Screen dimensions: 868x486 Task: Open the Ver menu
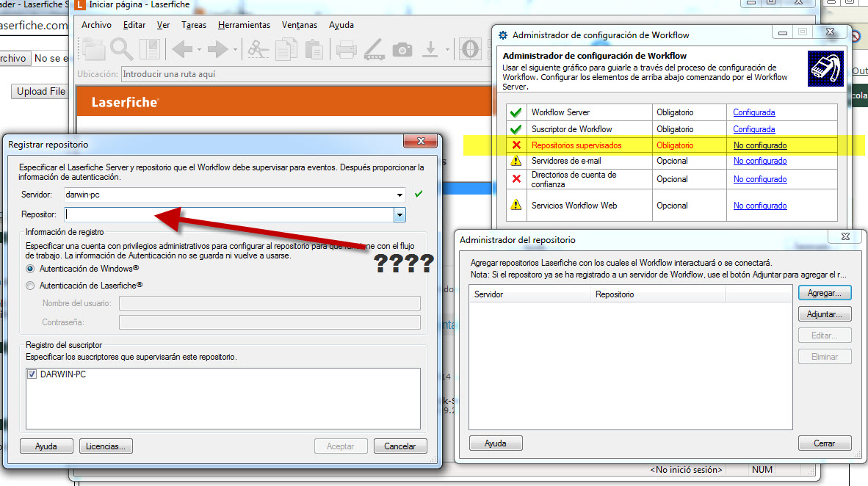tap(163, 25)
